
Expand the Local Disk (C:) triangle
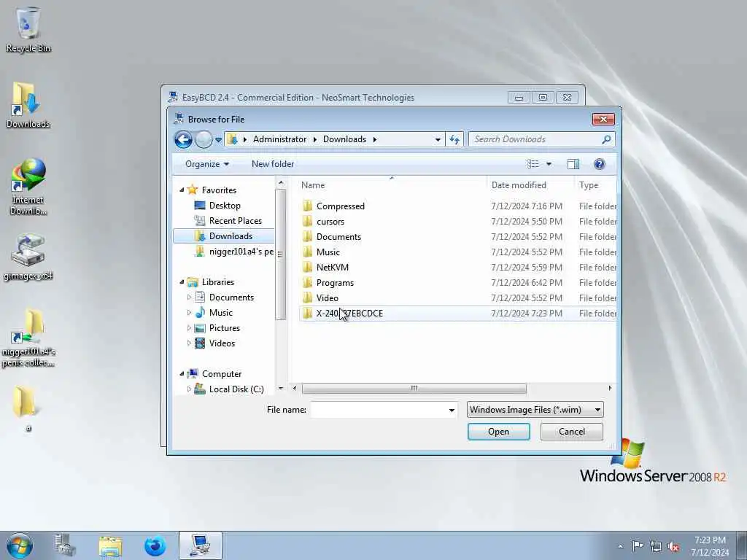point(189,389)
